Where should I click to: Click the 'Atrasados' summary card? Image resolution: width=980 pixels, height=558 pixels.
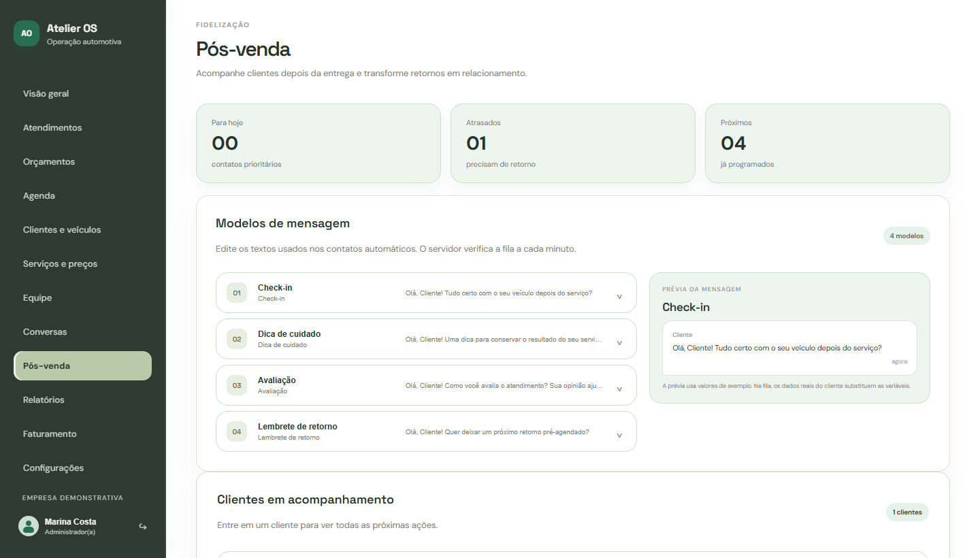[573, 144]
